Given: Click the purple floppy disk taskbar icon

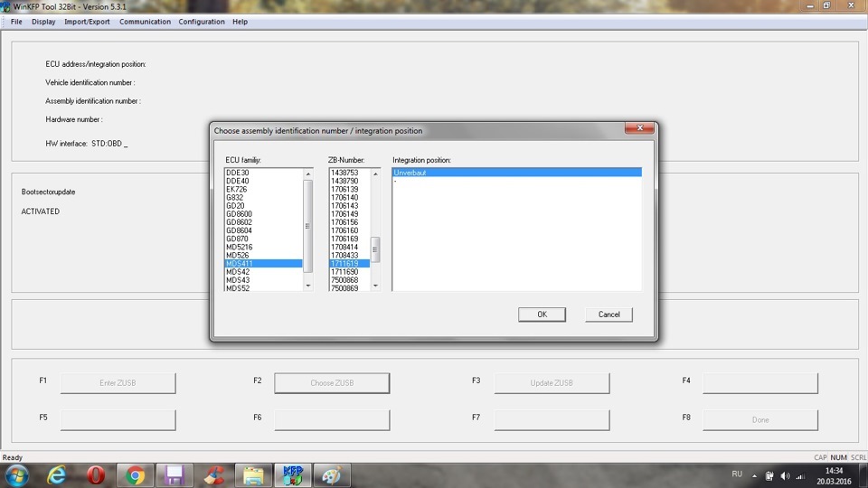Looking at the screenshot, I should point(175,475).
